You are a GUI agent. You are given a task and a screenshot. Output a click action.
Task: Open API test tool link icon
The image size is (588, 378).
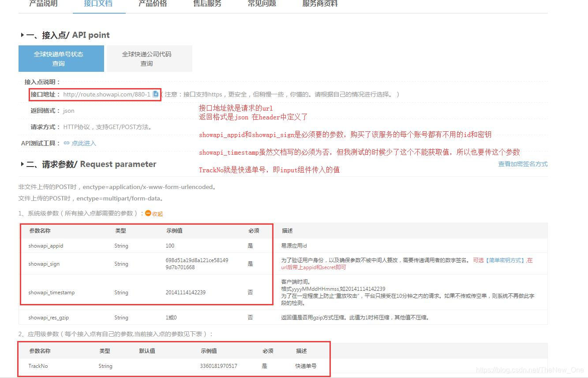click(67, 143)
